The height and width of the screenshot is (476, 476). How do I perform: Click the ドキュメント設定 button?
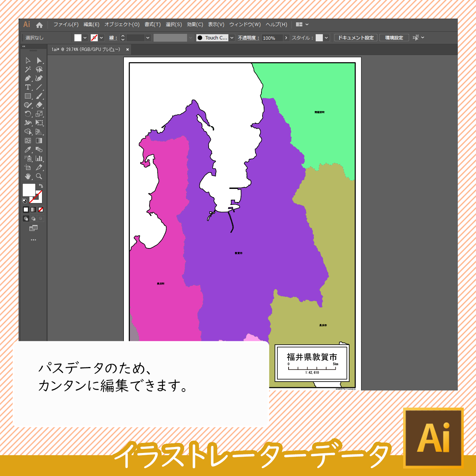(x=356, y=38)
